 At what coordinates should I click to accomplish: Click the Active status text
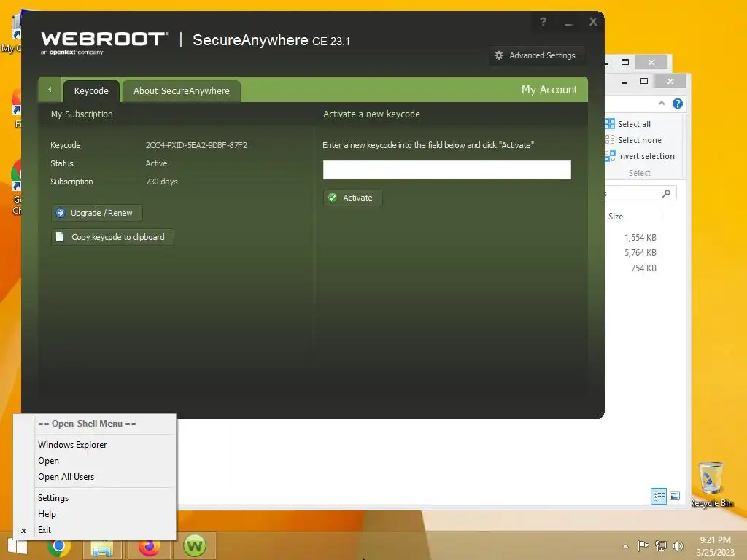tap(156, 163)
